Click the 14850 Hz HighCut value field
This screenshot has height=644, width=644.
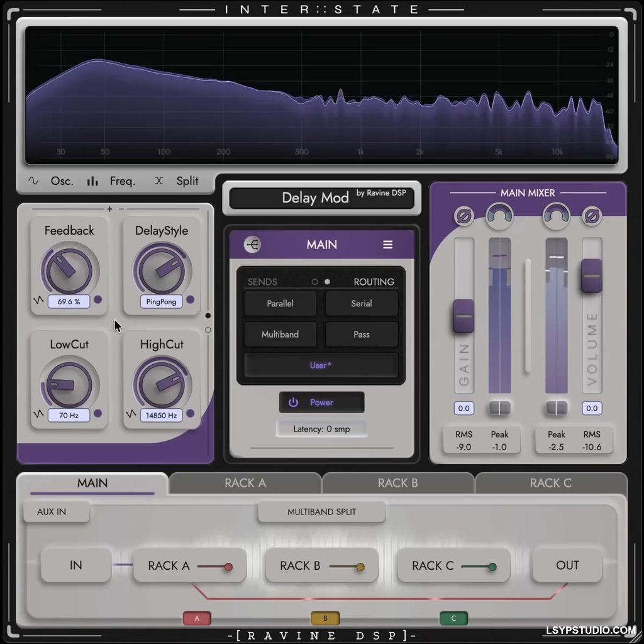(x=161, y=416)
